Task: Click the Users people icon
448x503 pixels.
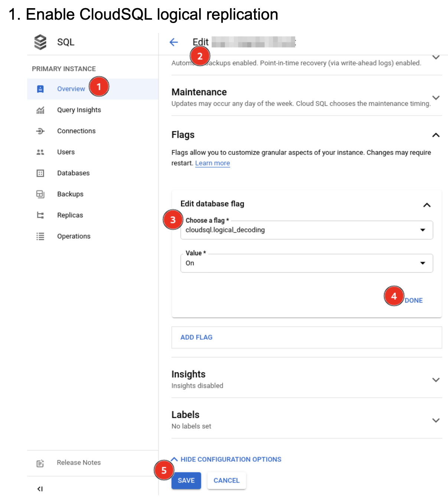Action: tap(40, 152)
